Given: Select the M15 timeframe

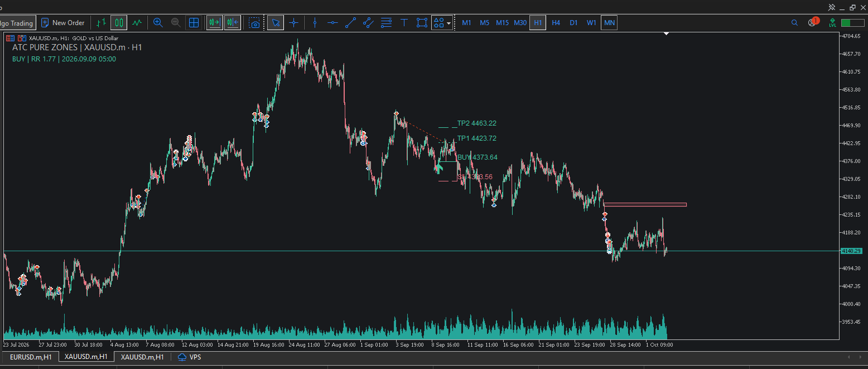Looking at the screenshot, I should pyautogui.click(x=502, y=23).
